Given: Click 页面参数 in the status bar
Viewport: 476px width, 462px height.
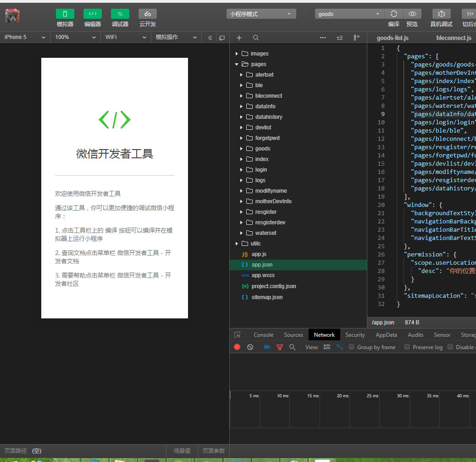Looking at the screenshot, I should pos(213,451).
